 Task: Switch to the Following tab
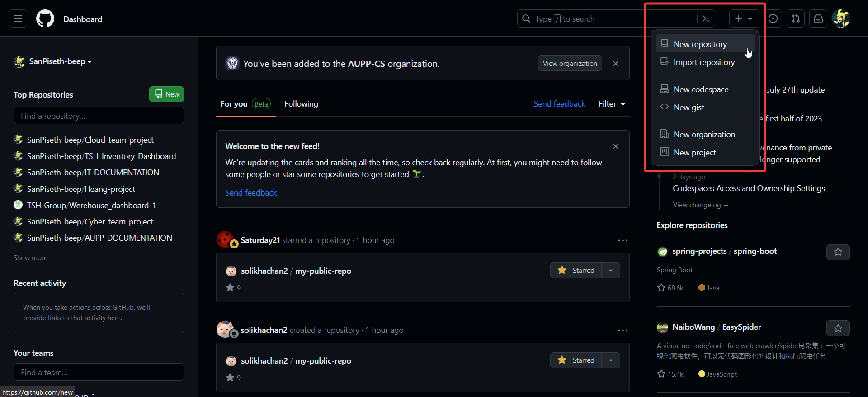click(x=301, y=104)
